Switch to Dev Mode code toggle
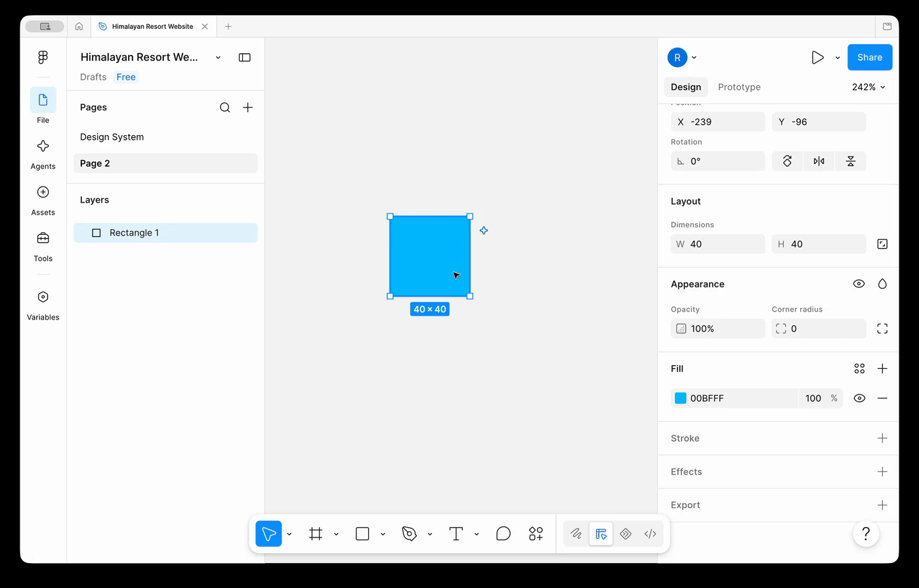Image resolution: width=919 pixels, height=588 pixels. click(651, 534)
